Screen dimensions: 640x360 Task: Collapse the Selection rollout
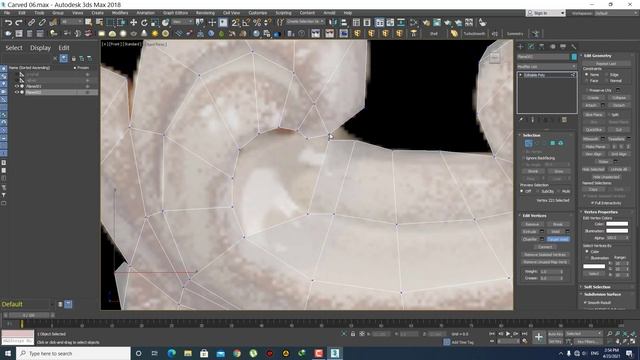(531, 135)
